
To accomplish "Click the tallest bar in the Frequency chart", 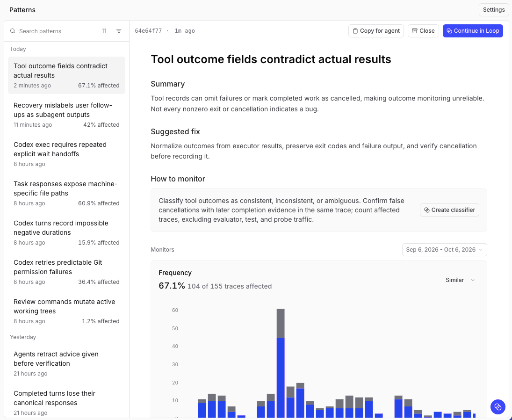I will 281,363.
